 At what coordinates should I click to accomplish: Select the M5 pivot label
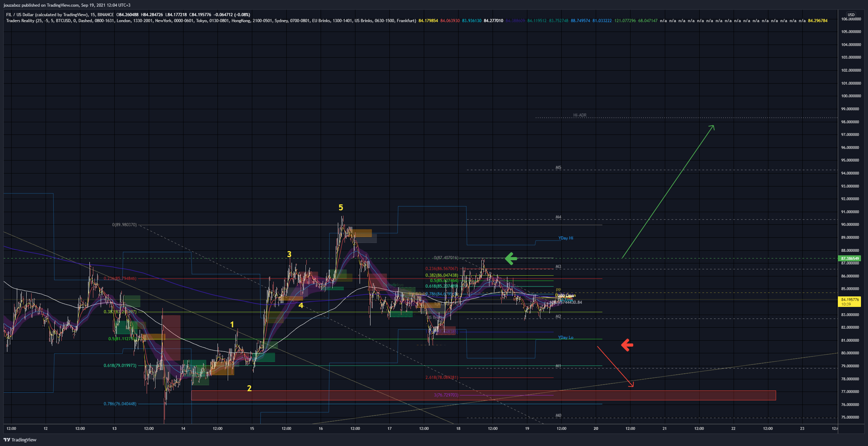point(558,168)
